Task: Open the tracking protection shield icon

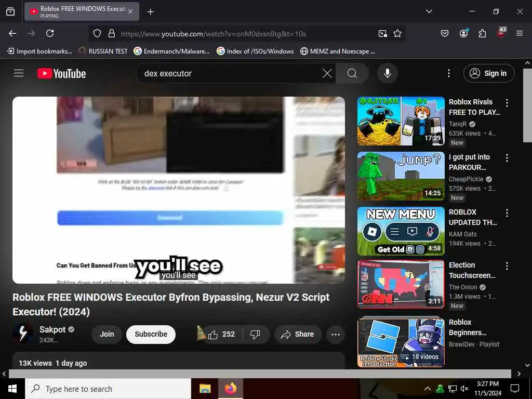Action: 97,34
